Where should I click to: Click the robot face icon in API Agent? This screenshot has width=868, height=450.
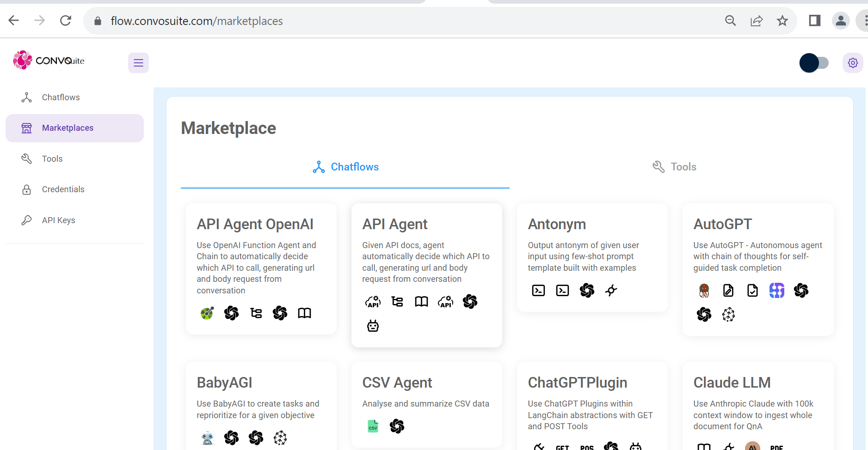coord(373,326)
